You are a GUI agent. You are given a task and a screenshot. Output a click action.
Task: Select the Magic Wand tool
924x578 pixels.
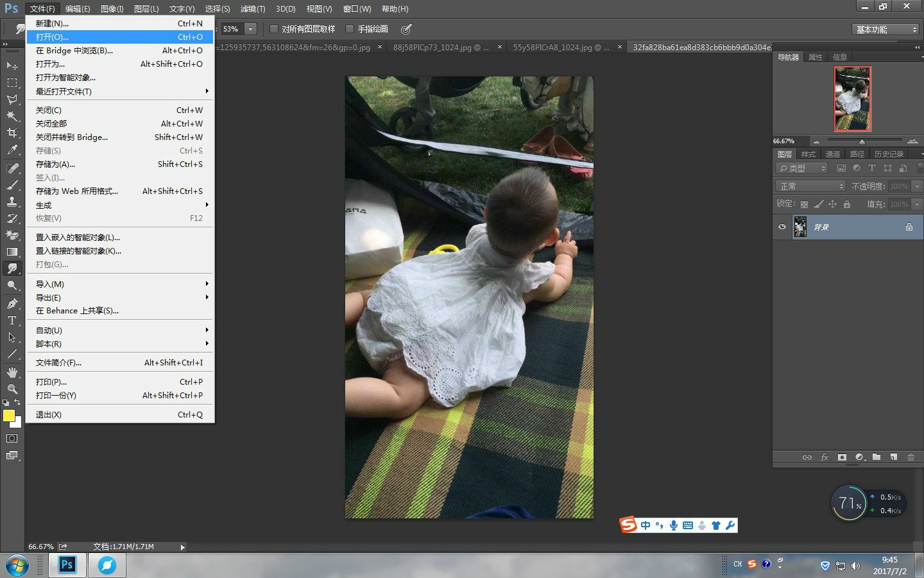[x=12, y=116]
